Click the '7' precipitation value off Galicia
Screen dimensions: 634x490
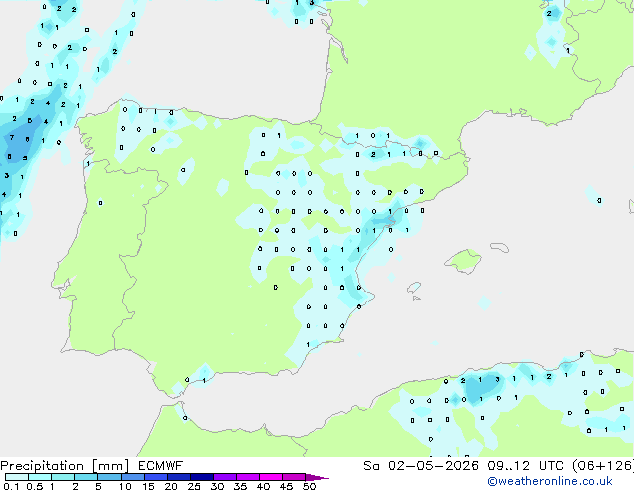12,137
